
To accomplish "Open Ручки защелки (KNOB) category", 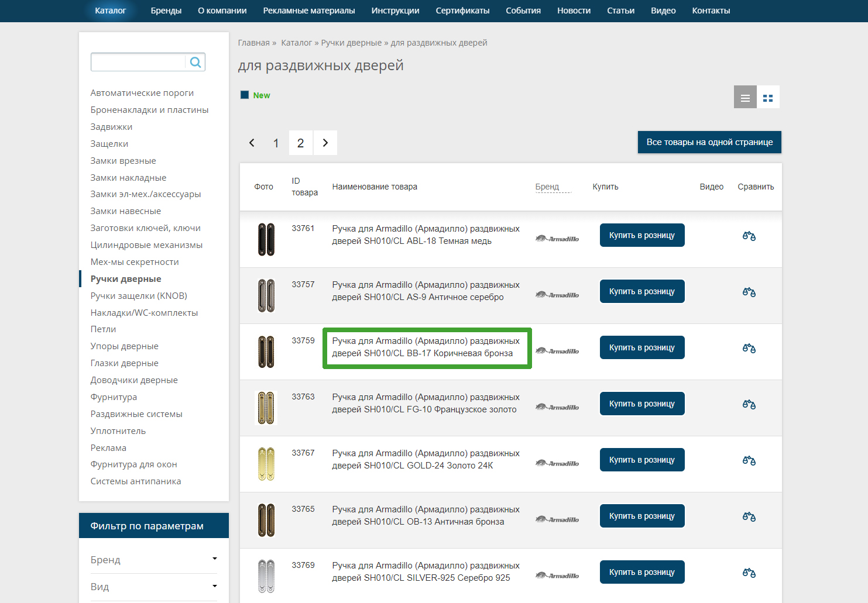I will click(139, 296).
